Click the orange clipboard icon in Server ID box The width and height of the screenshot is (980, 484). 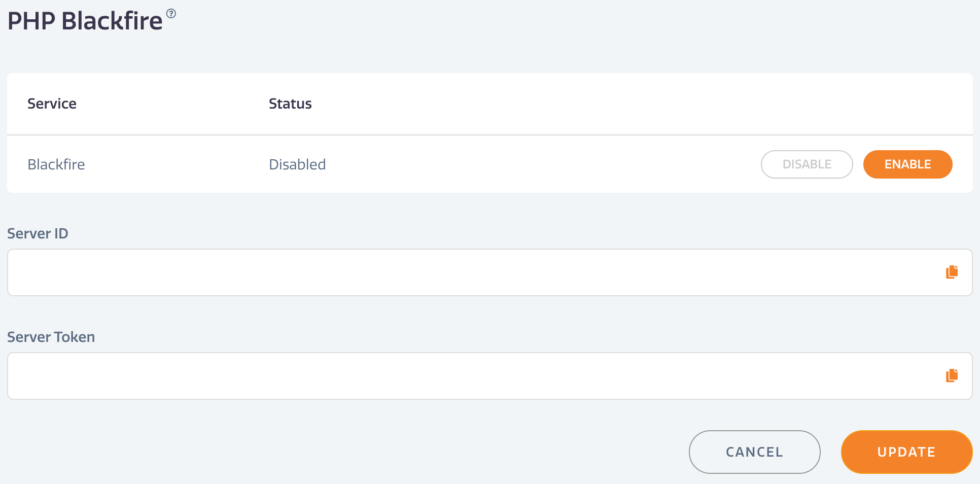coord(952,272)
